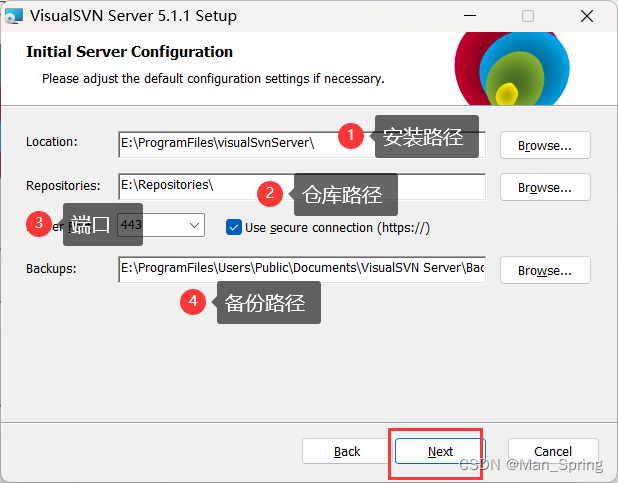The image size is (618, 483).
Task: Browse for the Backups folder
Action: click(x=545, y=270)
